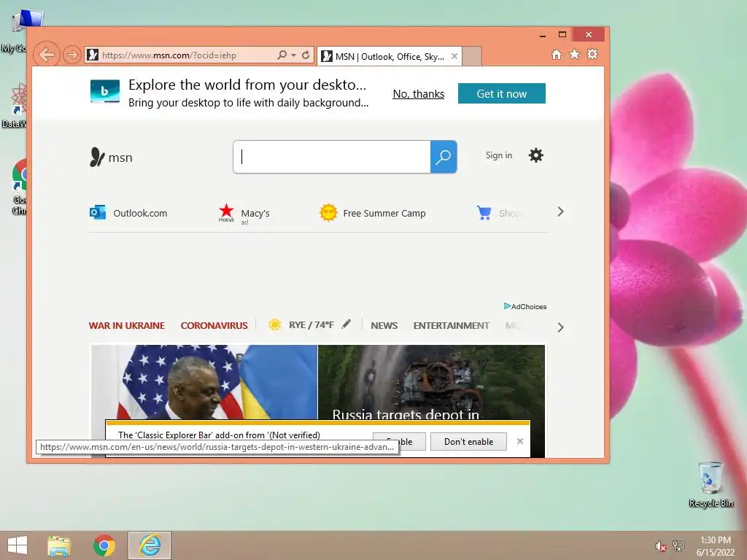Open the Macy's ad shortcut
Screen dimensions: 747x560
pos(244,214)
